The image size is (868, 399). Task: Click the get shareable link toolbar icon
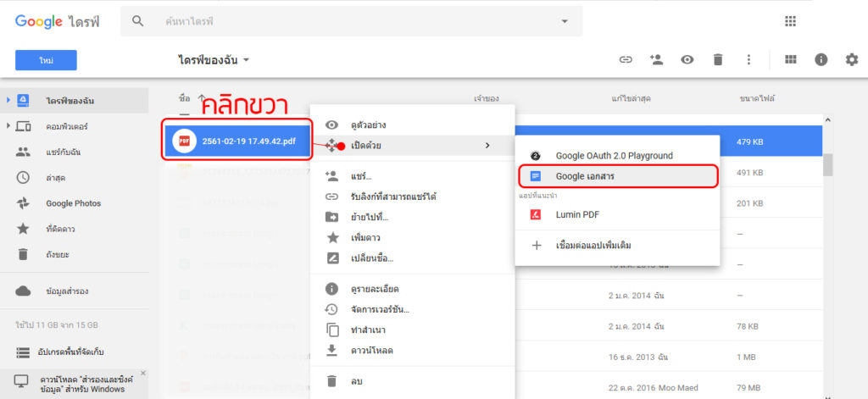click(626, 60)
